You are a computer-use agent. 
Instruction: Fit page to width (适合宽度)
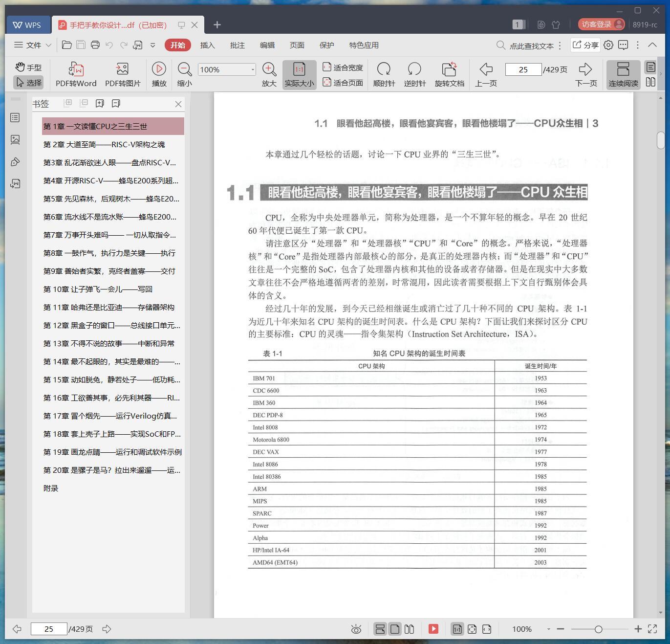[343, 67]
